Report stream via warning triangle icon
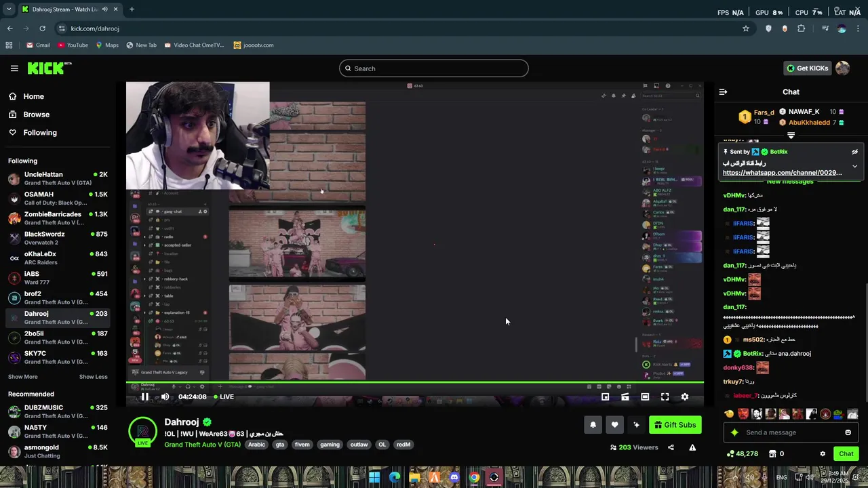 692,447
